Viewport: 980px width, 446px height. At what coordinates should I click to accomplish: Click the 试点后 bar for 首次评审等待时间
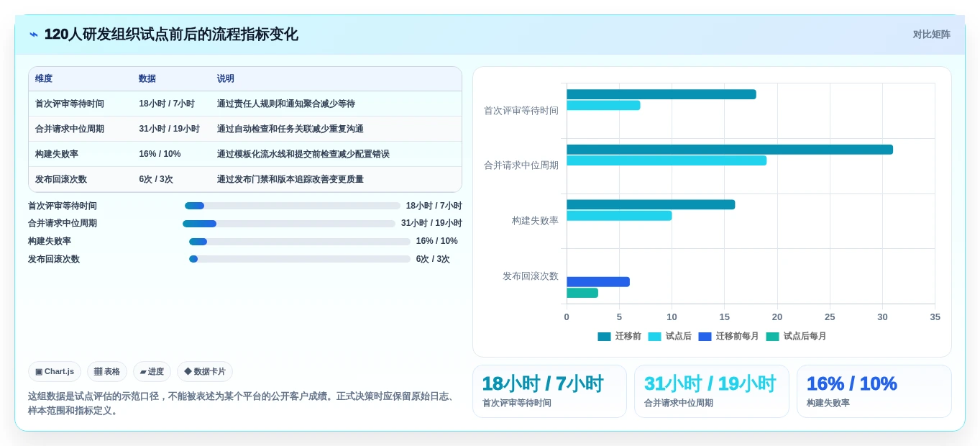click(603, 105)
